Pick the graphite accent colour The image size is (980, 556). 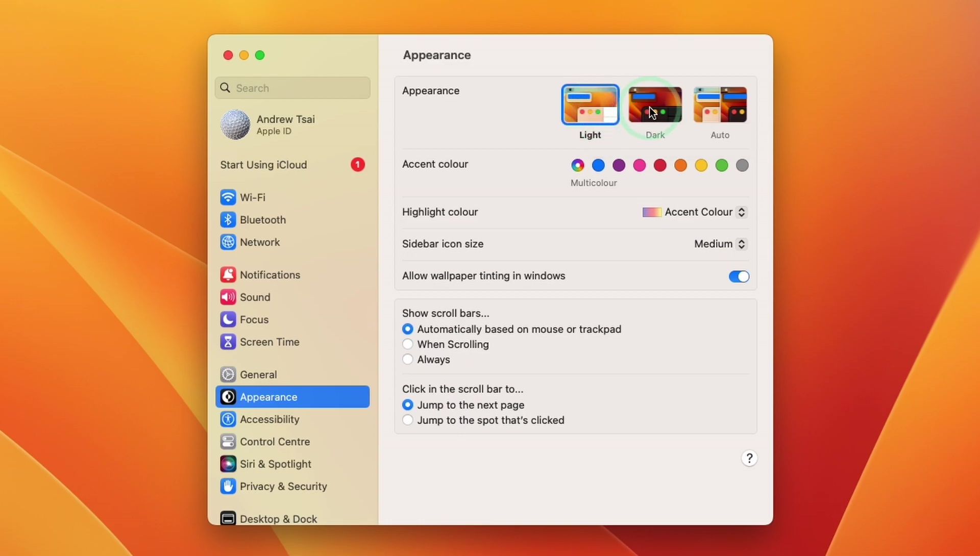pyautogui.click(x=742, y=165)
